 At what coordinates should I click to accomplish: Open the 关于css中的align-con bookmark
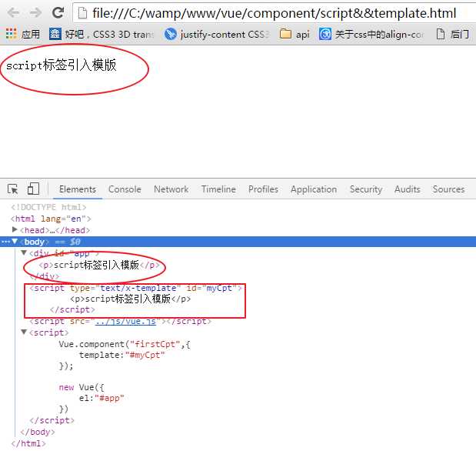click(x=371, y=34)
